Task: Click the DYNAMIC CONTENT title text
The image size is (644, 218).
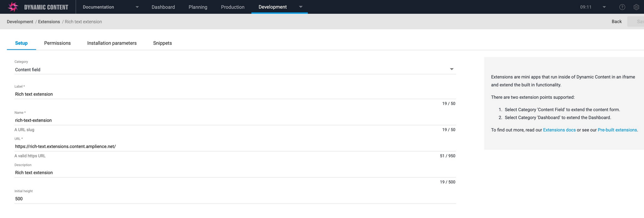Action: (x=46, y=7)
